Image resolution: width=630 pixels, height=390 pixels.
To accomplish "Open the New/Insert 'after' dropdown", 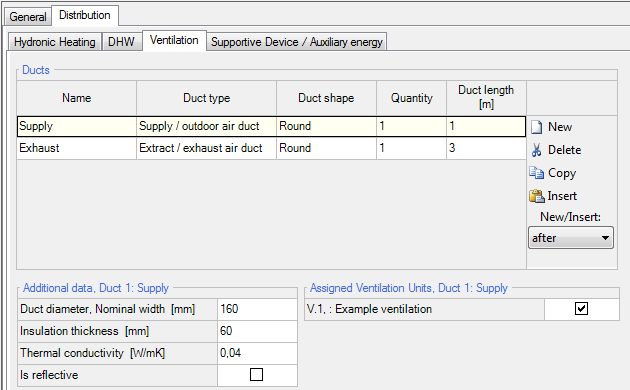I will tap(571, 238).
